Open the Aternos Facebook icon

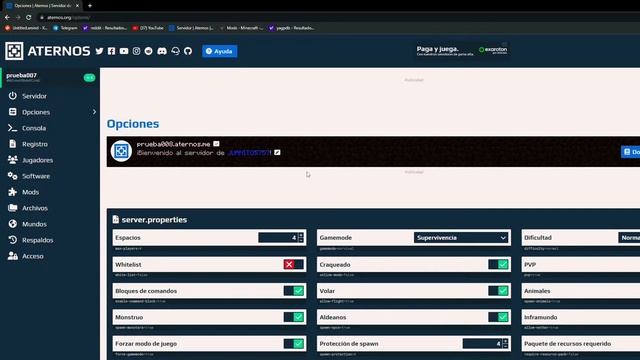click(x=111, y=51)
